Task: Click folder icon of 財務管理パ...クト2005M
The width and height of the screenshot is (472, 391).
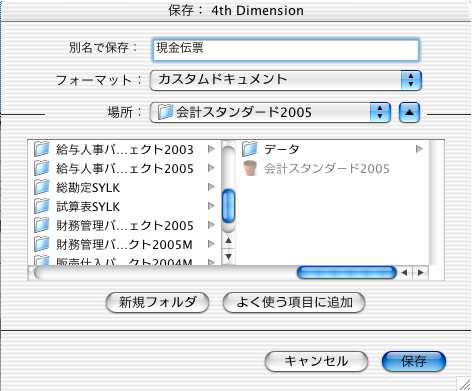Action: click(42, 244)
